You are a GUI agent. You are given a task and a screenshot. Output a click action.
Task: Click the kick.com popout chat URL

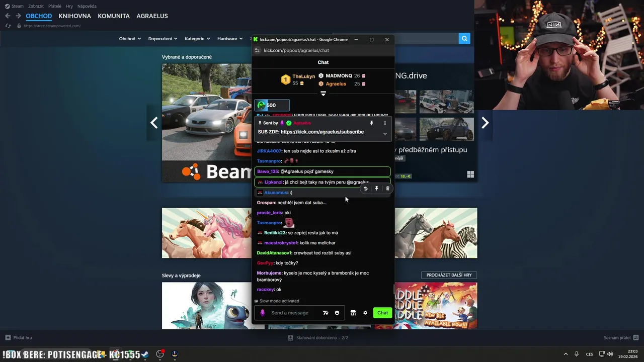(x=296, y=50)
